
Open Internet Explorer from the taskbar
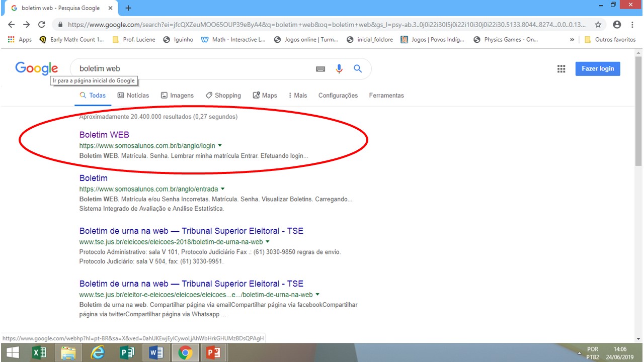[98, 353]
